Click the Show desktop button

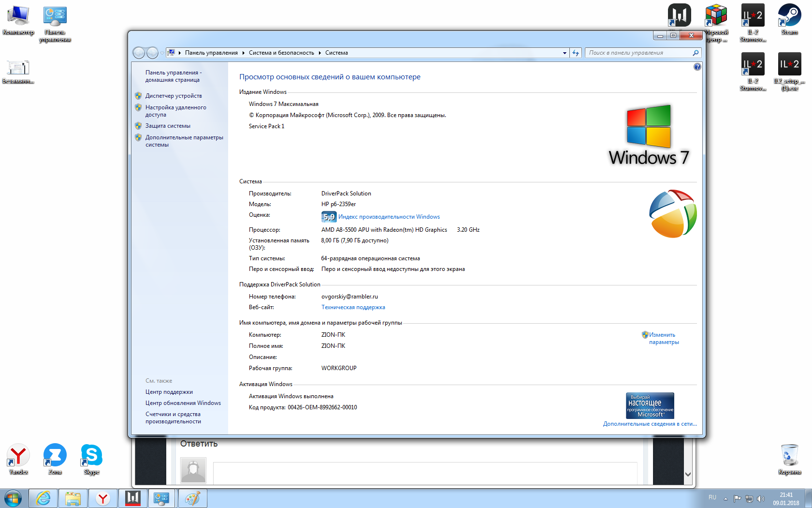809,498
